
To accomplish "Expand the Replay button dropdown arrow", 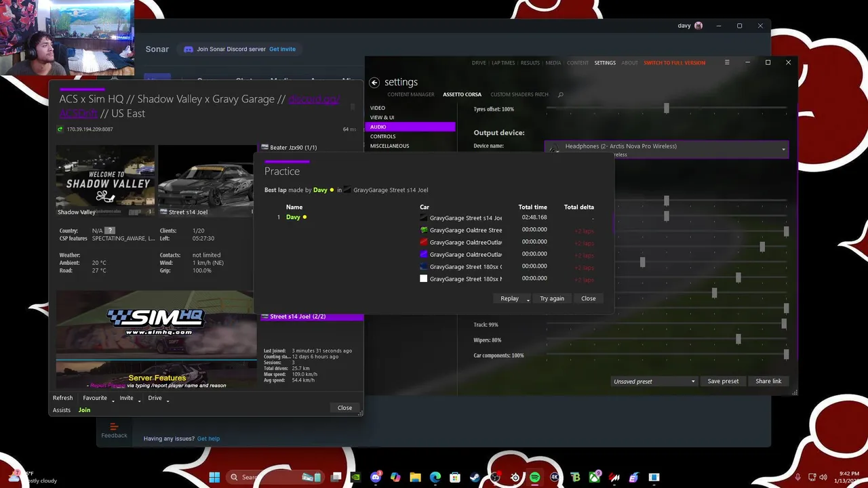I will tap(528, 299).
